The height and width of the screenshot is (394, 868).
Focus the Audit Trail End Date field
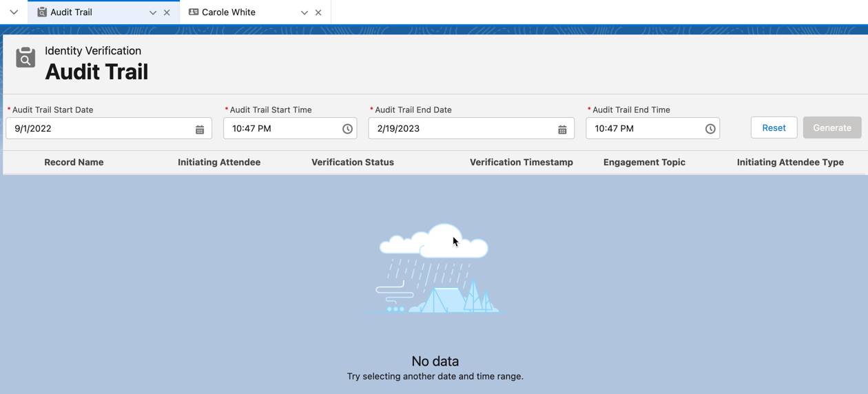coord(471,128)
